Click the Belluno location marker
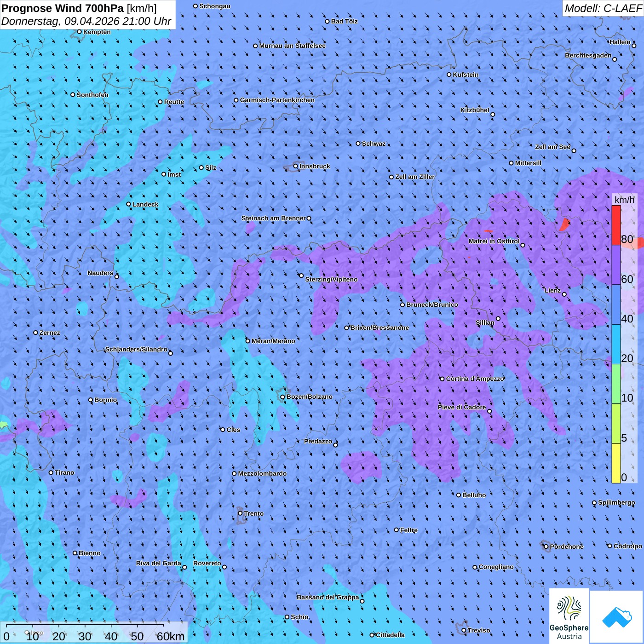The height and width of the screenshot is (644, 644). (x=459, y=495)
